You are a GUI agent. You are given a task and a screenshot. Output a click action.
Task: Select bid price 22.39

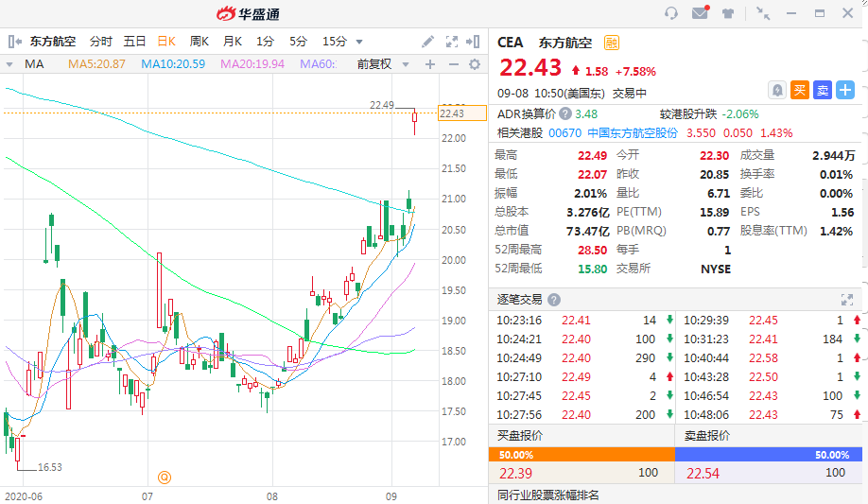(x=515, y=474)
